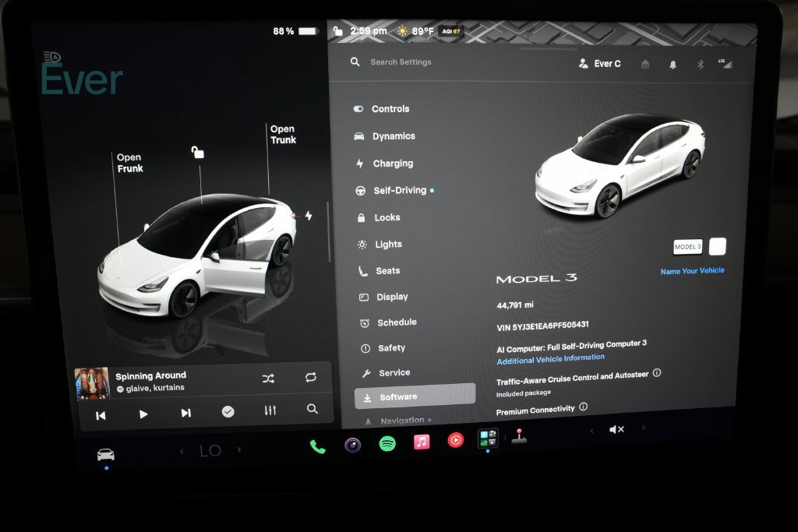Open the all apps launcher icon
This screenshot has height=532, width=798.
(x=488, y=439)
